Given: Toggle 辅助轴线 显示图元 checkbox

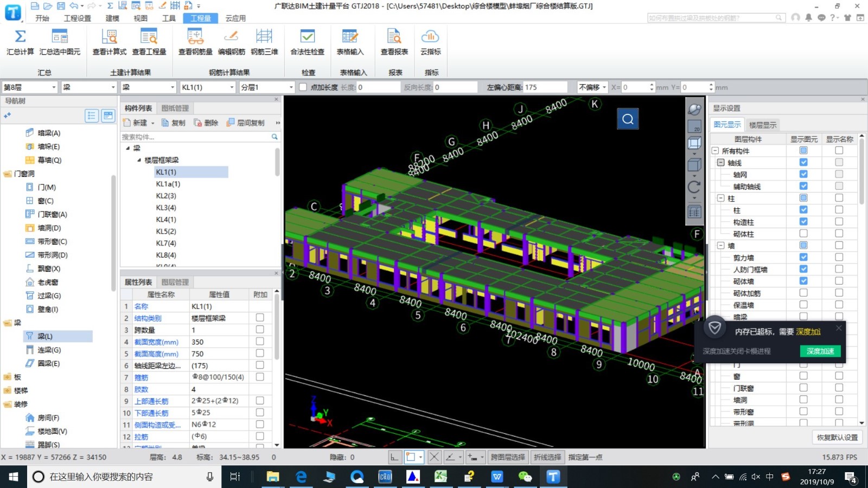Looking at the screenshot, I should (803, 186).
